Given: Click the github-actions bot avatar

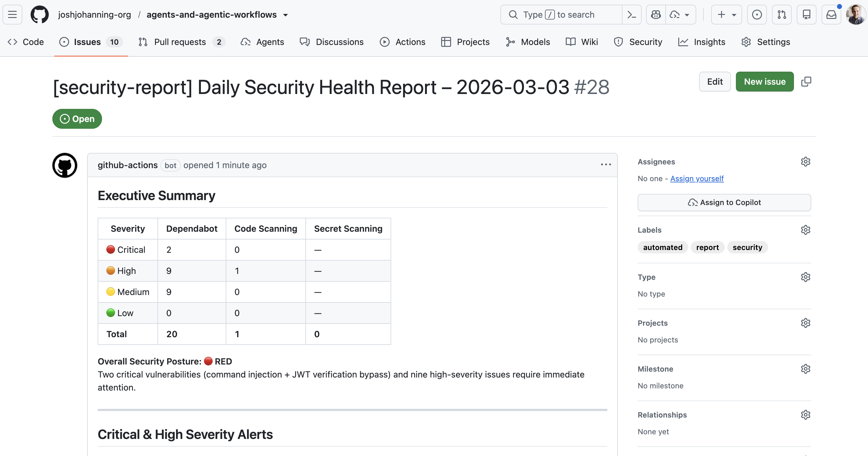Looking at the screenshot, I should [64, 165].
